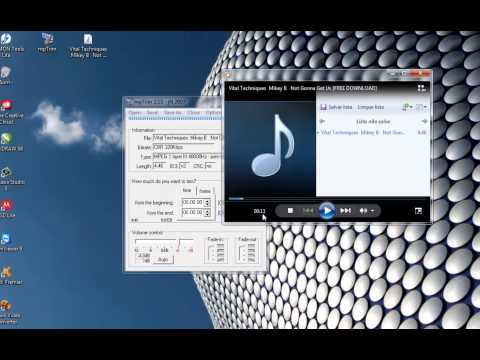Click the Studio gear desktop icon
Image resolution: width=480 pixels, height=360 pixels.
(x=8, y=178)
